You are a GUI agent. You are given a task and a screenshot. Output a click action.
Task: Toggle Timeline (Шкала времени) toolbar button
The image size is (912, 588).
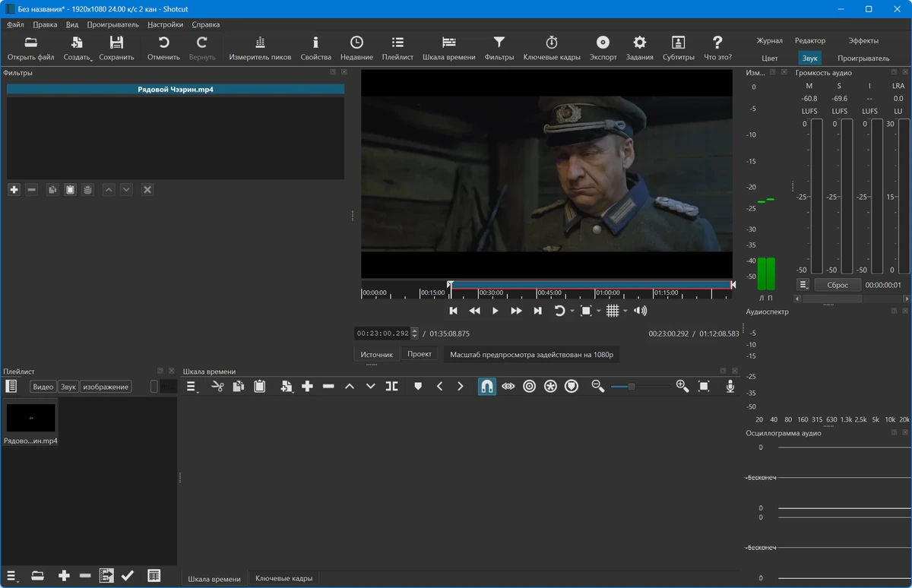448,48
